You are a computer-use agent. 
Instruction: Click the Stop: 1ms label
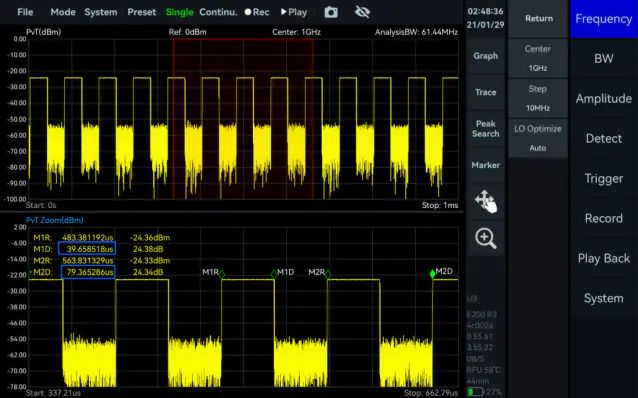click(x=440, y=206)
